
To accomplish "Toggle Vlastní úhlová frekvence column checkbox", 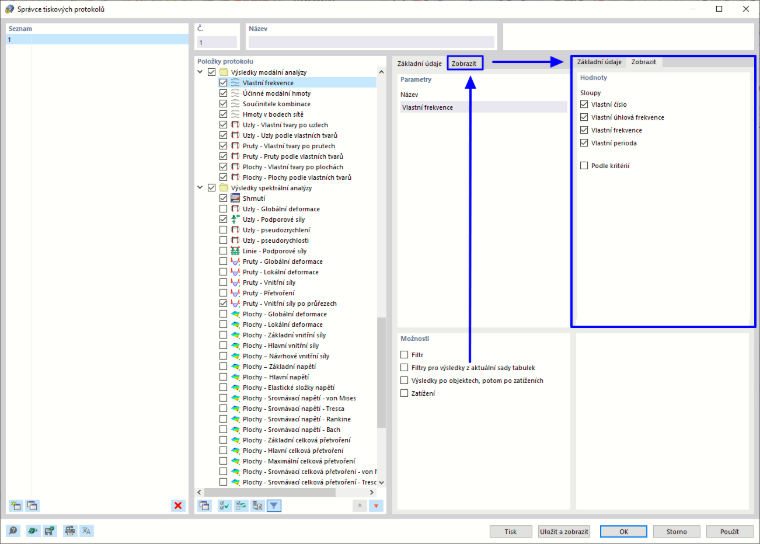I will pos(584,117).
